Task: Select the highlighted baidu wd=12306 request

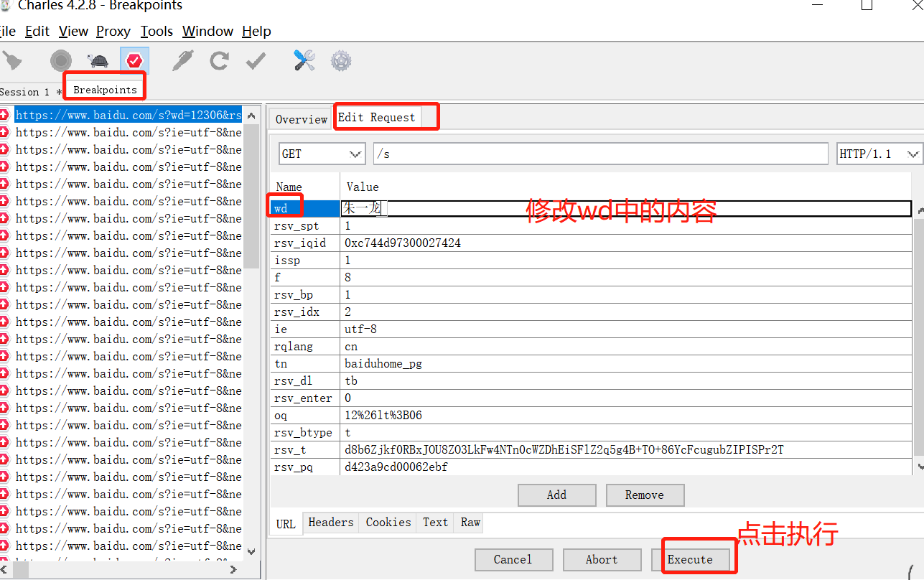Action: 129,115
